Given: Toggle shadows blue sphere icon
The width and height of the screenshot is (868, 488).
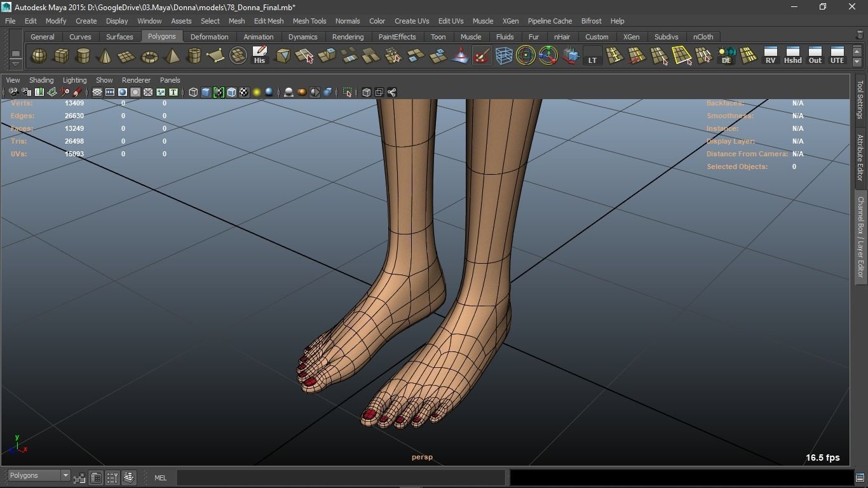Looking at the screenshot, I should (x=269, y=92).
